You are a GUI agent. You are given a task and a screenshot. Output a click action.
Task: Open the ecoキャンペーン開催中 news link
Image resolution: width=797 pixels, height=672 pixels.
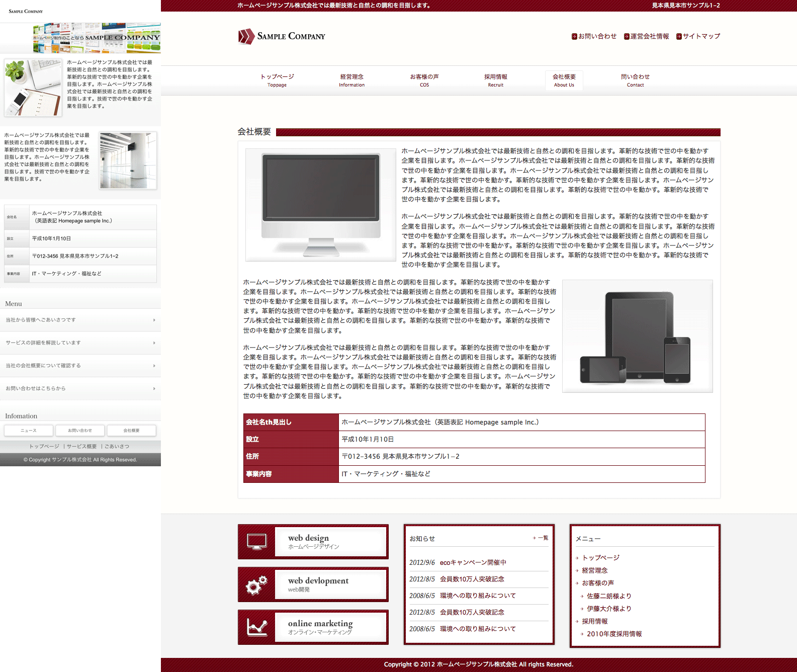coord(473,562)
